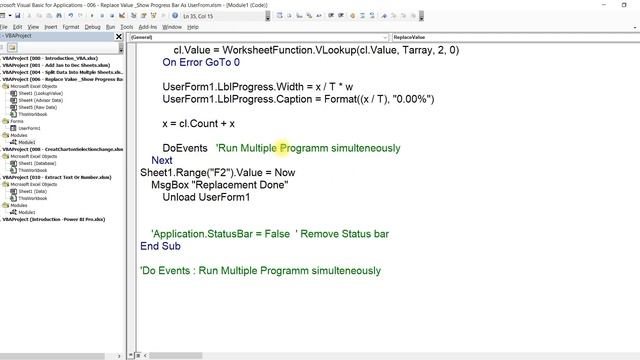The image size is (640, 360).
Task: Open the Object Browser toolbar icon
Action: [x=153, y=16]
